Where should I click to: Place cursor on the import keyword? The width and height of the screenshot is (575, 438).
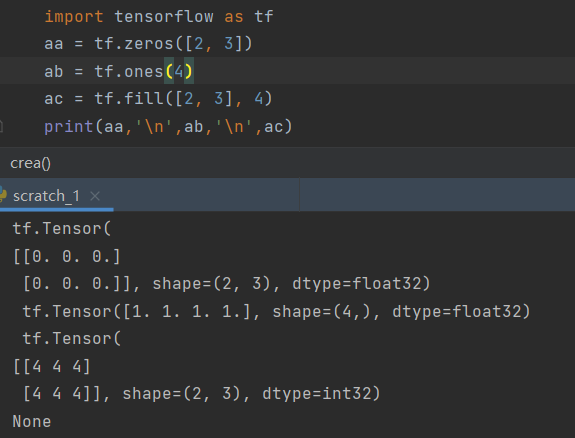(74, 17)
